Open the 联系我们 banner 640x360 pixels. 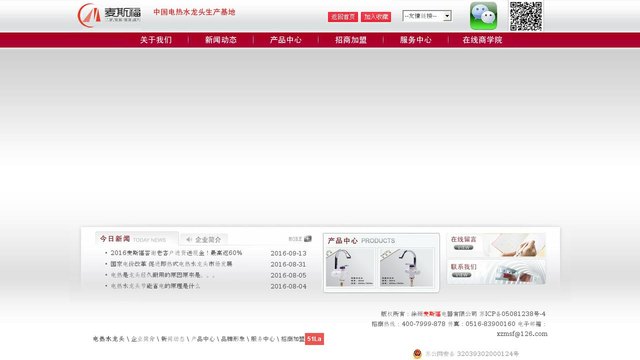click(497, 272)
